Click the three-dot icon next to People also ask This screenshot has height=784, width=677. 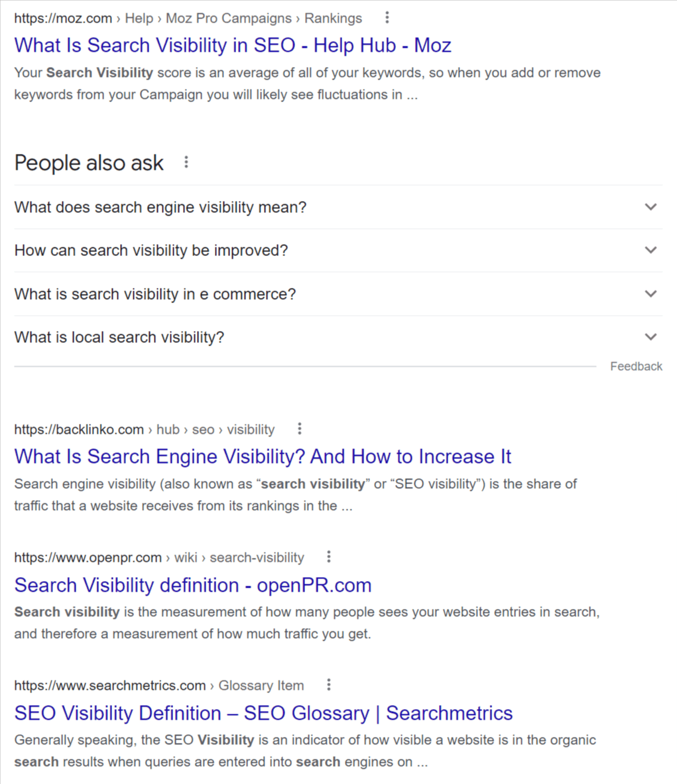(x=186, y=162)
